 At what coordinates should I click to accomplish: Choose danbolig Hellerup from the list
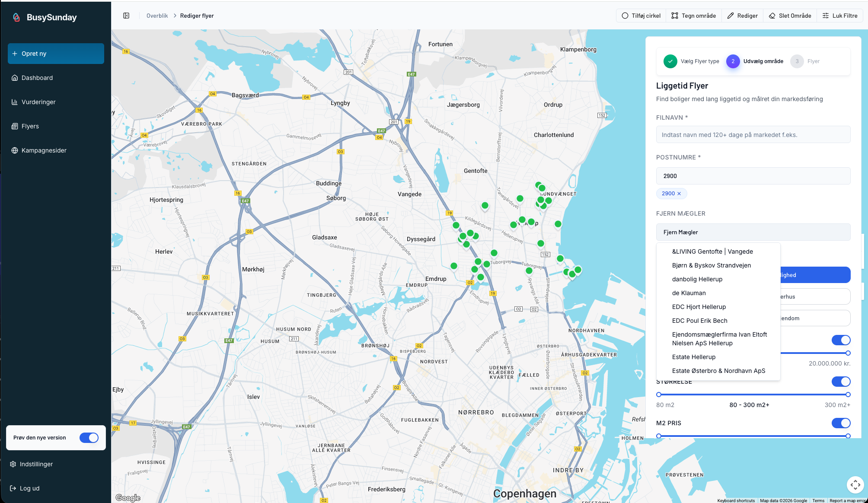point(697,279)
